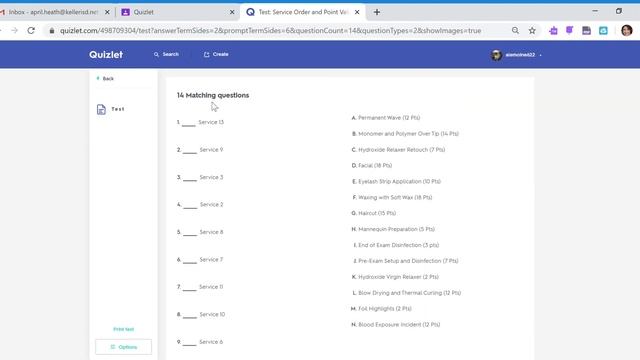Click answer J. Pre-Exam Setup and Disinfection

[406, 261]
